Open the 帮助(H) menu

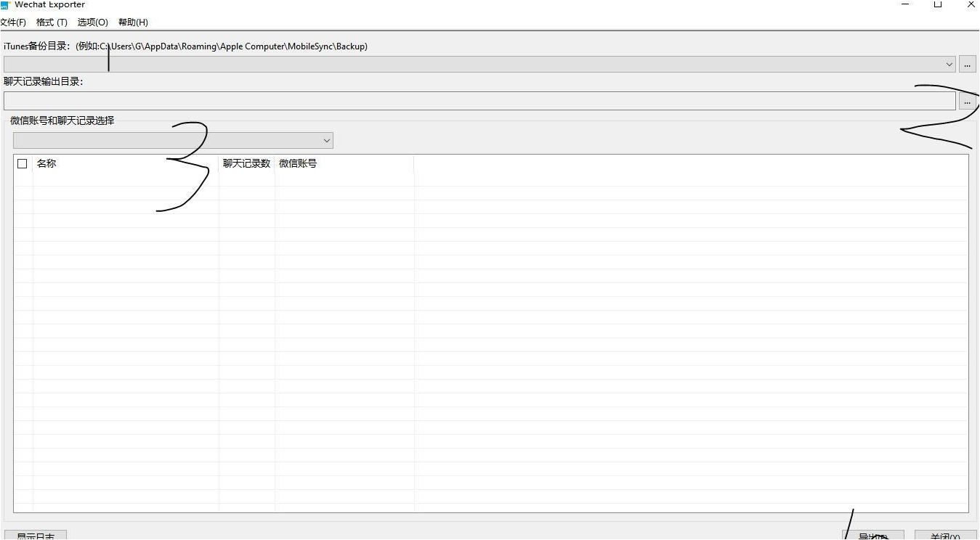click(x=133, y=22)
